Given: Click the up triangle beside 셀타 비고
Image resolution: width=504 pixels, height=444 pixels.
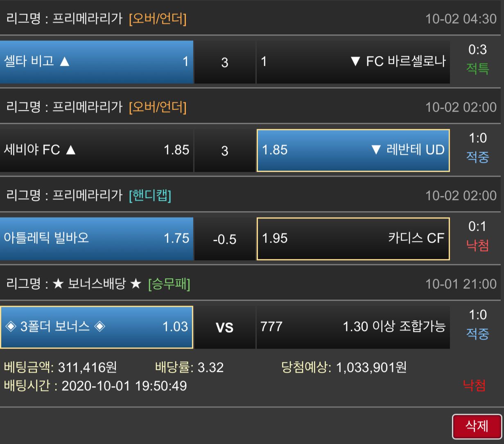Looking at the screenshot, I should [64, 62].
